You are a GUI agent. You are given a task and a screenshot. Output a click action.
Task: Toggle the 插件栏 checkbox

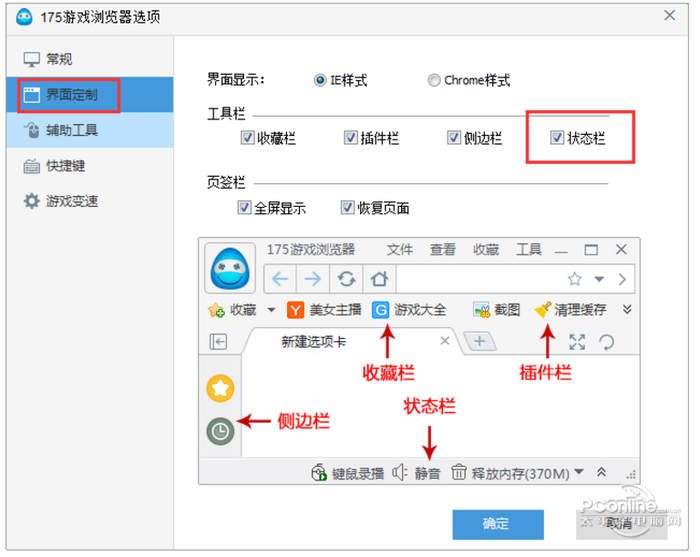(351, 137)
